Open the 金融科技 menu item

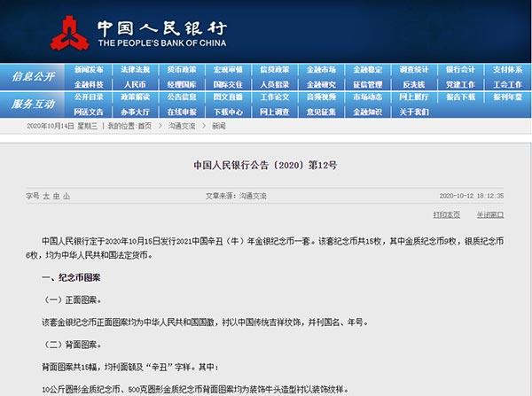pos(89,84)
